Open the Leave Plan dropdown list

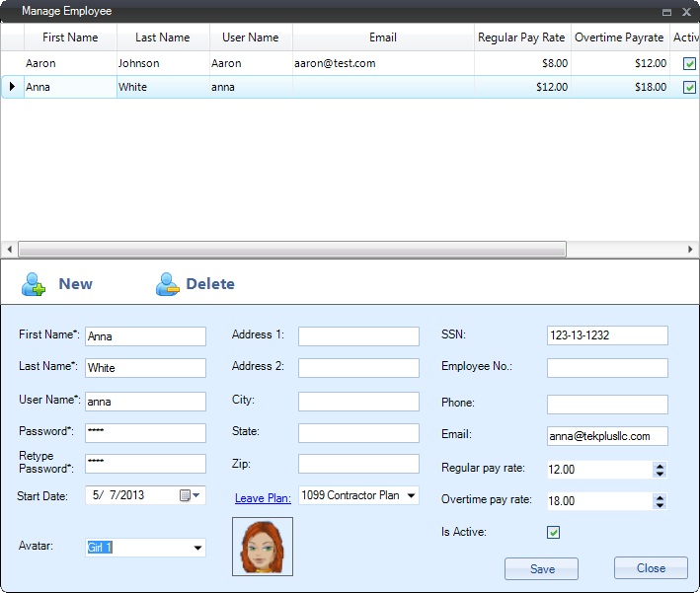click(x=411, y=495)
